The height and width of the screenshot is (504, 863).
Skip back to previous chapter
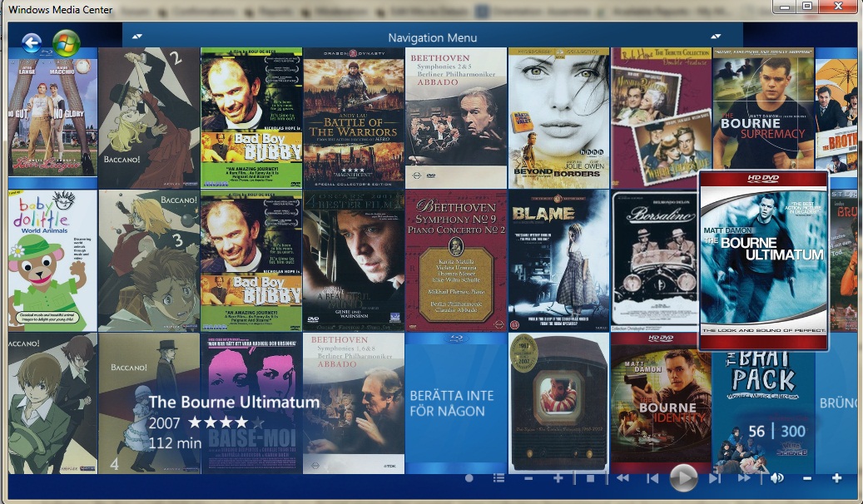pyautogui.click(x=652, y=478)
